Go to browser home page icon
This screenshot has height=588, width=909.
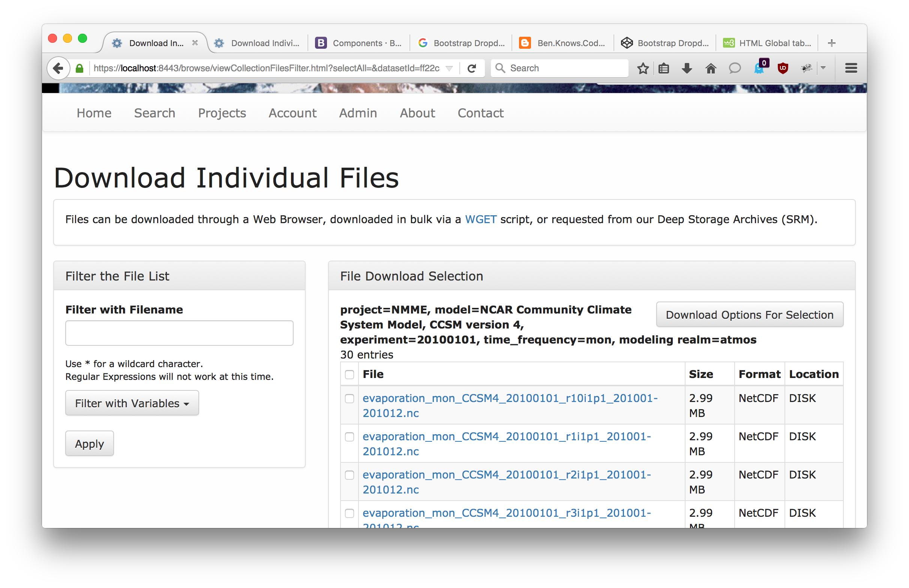(x=711, y=68)
